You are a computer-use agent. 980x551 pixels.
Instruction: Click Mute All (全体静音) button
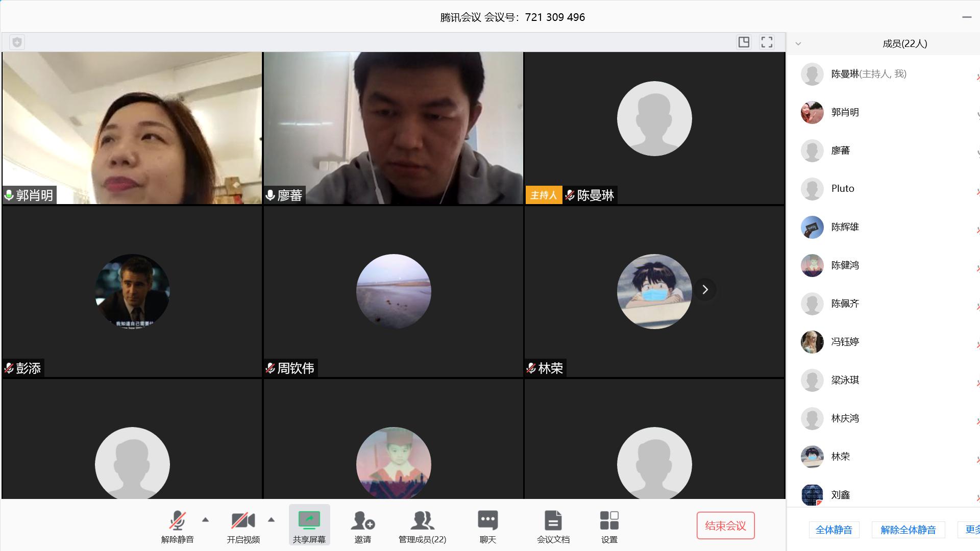tap(834, 530)
